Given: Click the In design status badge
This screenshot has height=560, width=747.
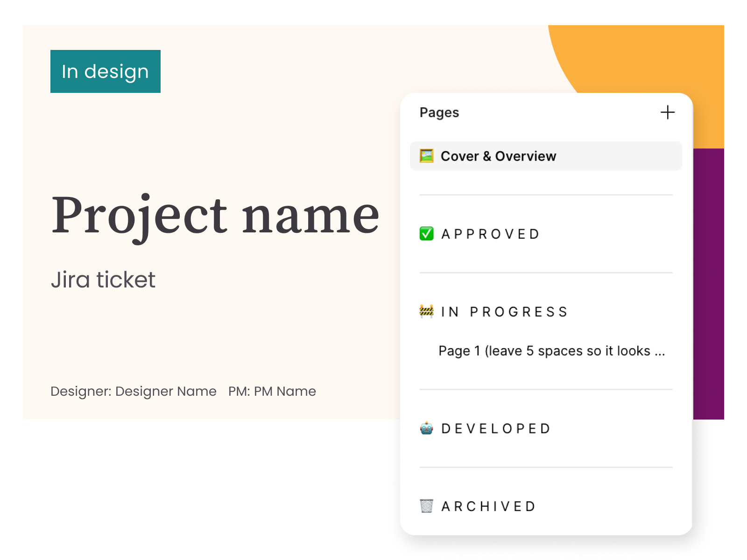Looking at the screenshot, I should [x=106, y=71].
